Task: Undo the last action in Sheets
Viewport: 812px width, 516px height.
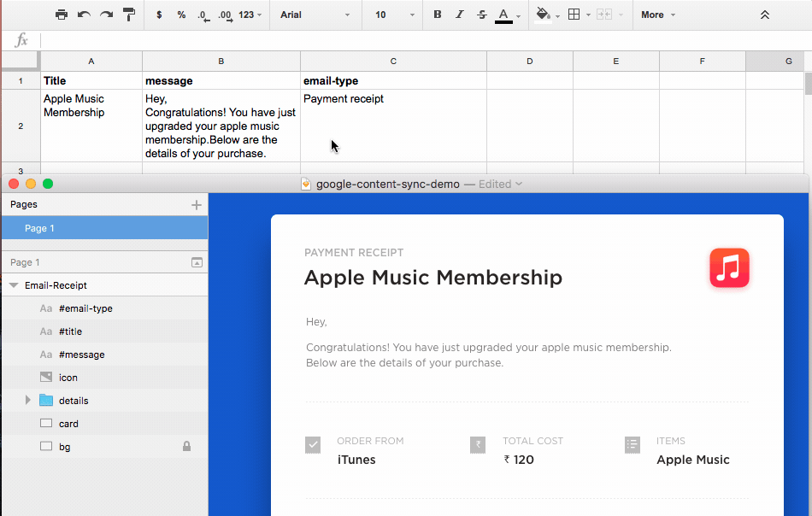Action: tap(84, 15)
